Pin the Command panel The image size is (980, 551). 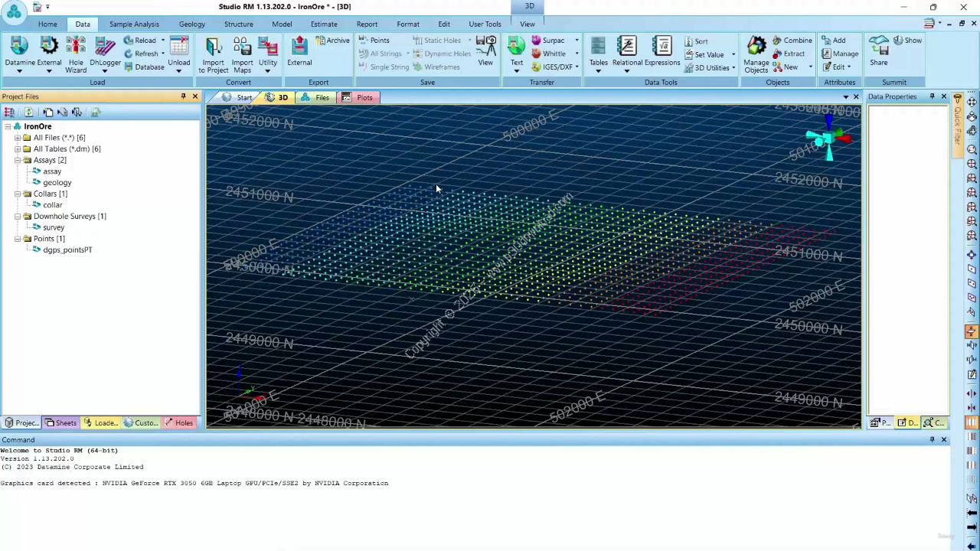click(x=932, y=440)
